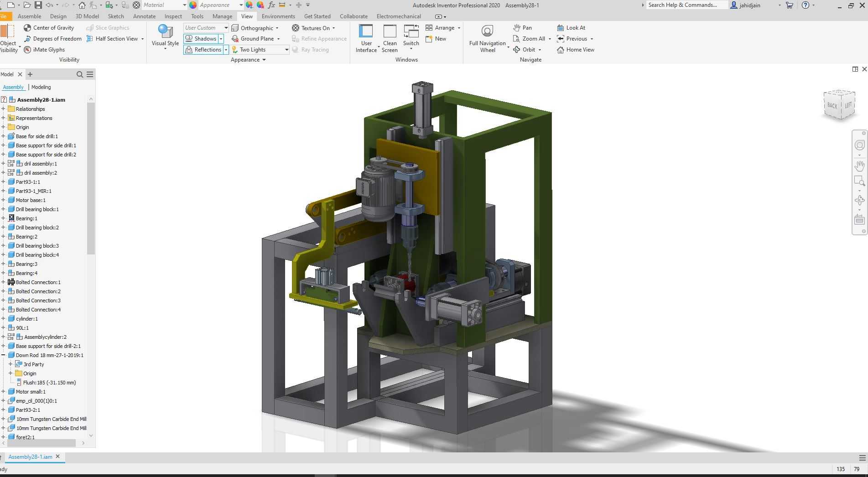
Task: Click the Assembly28-1.iam document tab
Action: [x=30, y=457]
